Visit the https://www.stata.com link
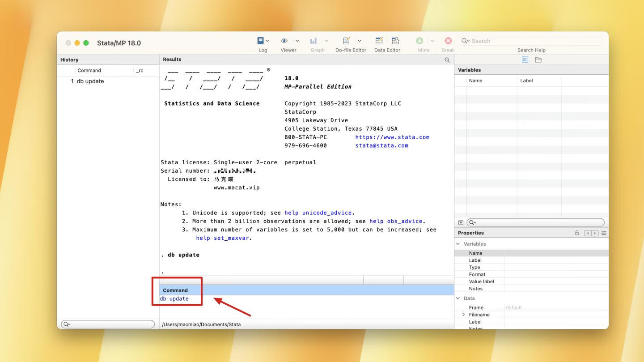 (392, 137)
